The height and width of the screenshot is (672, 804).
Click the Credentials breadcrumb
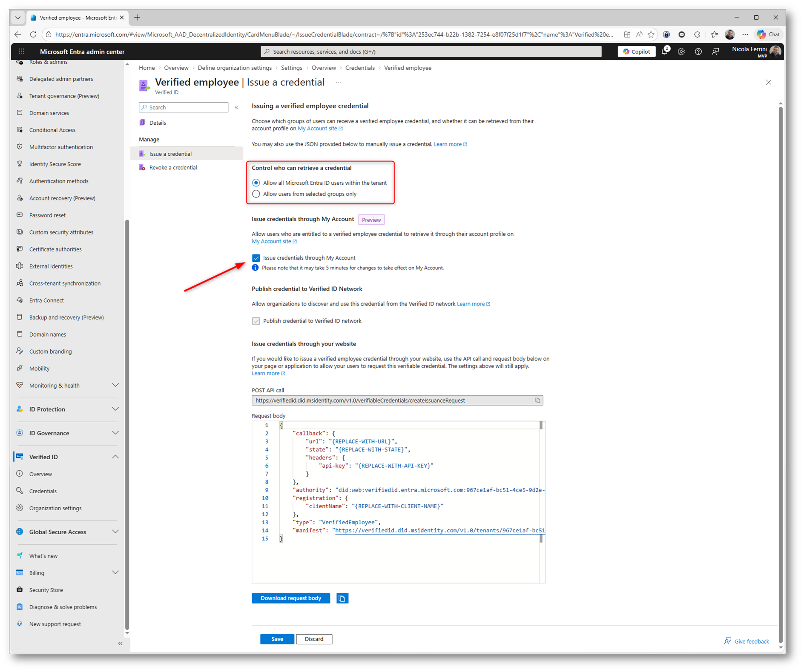click(x=360, y=68)
